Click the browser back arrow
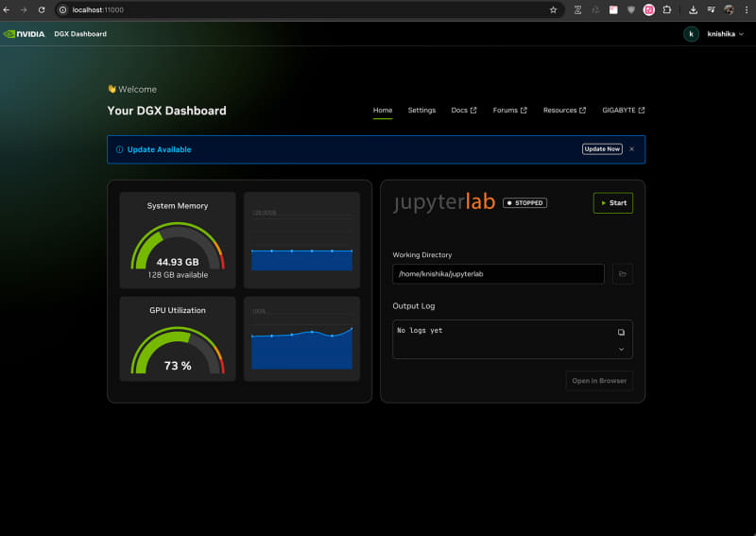This screenshot has width=756, height=536. click(7, 9)
